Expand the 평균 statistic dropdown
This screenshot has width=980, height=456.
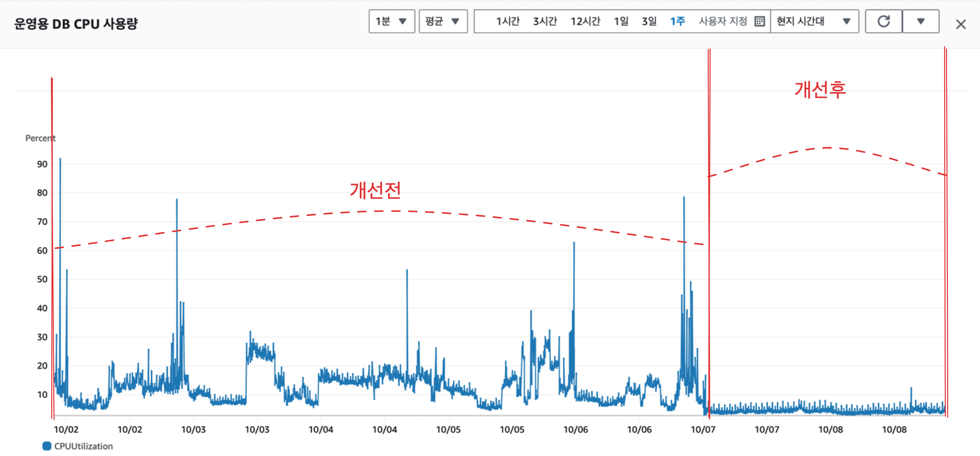click(443, 21)
